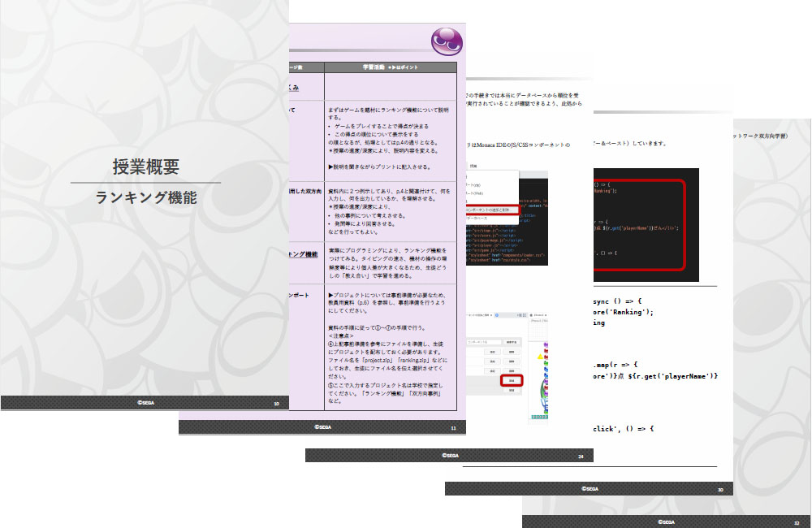Select the 授業概要 title on the cover page
The image size is (812, 528).
[x=145, y=167]
